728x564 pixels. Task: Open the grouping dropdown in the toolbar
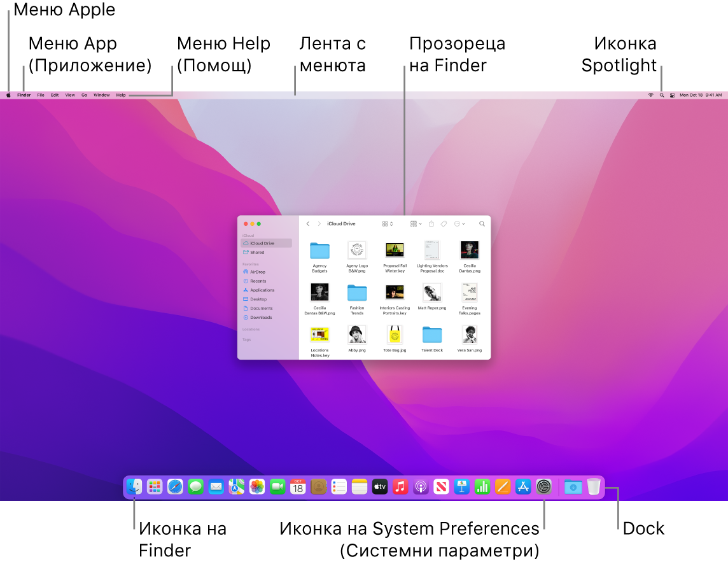(416, 223)
